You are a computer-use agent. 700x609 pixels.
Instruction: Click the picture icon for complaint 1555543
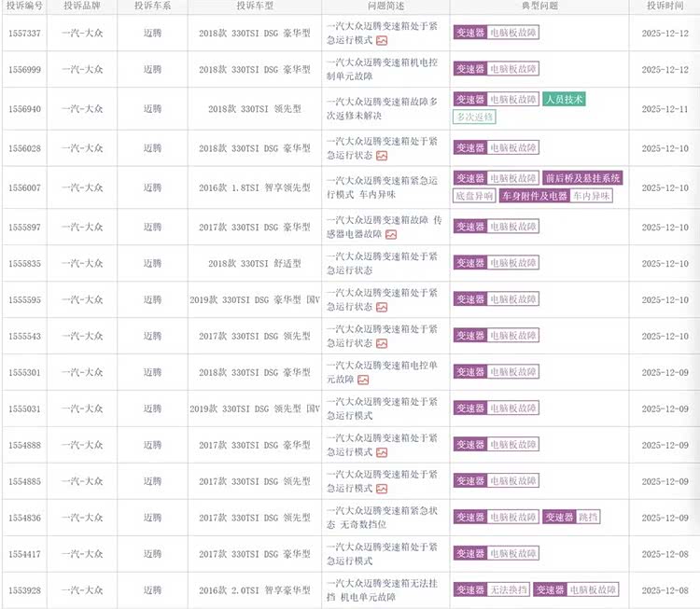click(x=382, y=343)
